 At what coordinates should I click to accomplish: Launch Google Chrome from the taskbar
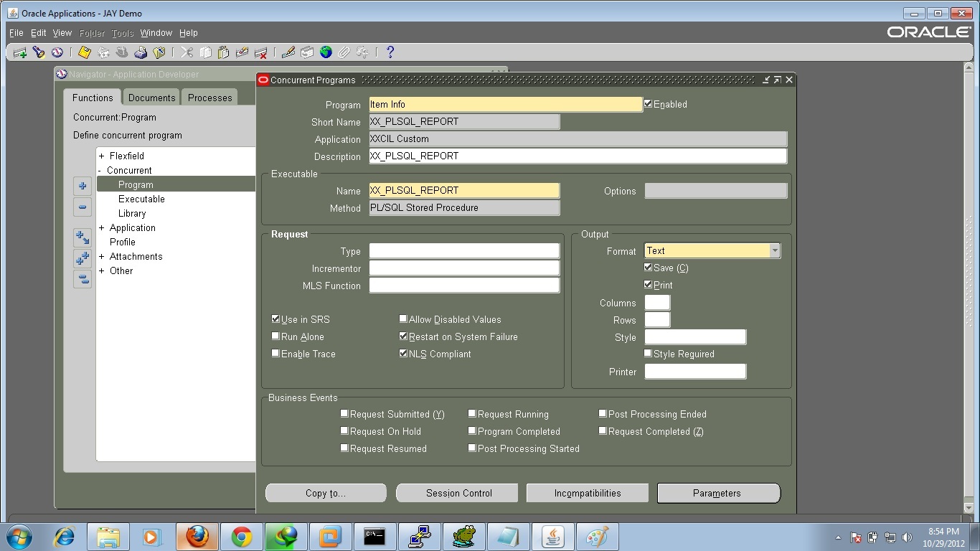tap(241, 537)
